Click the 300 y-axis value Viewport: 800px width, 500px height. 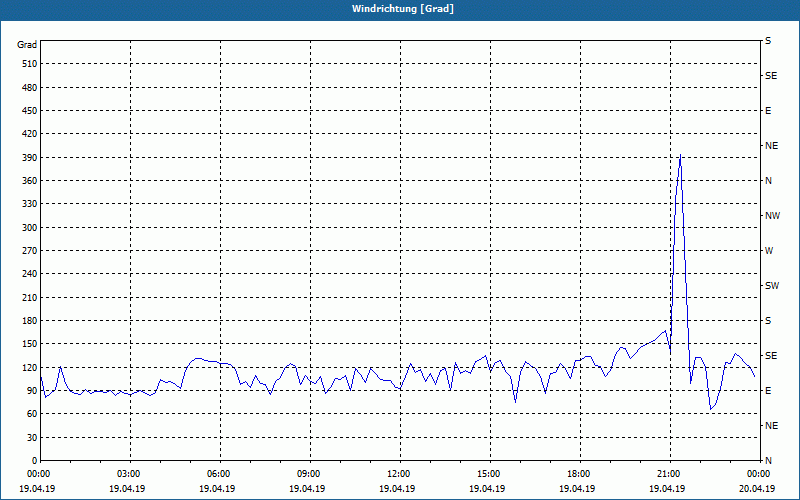[30, 228]
